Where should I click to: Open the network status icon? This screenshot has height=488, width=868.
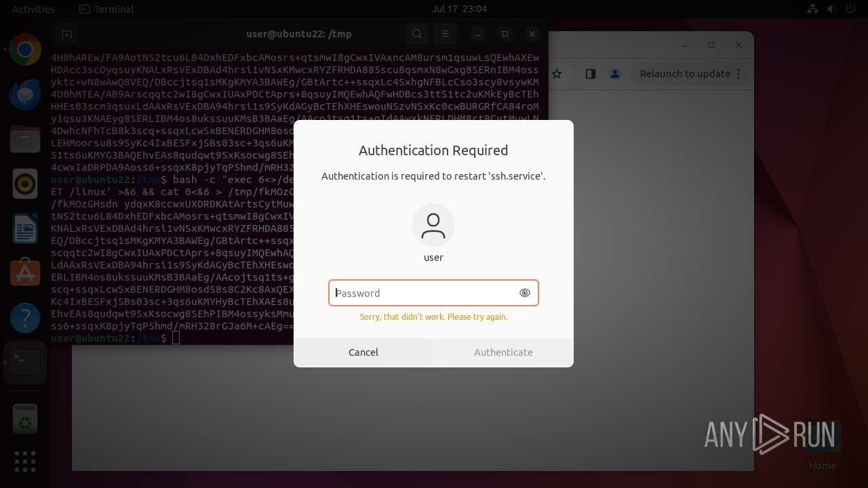(813, 9)
